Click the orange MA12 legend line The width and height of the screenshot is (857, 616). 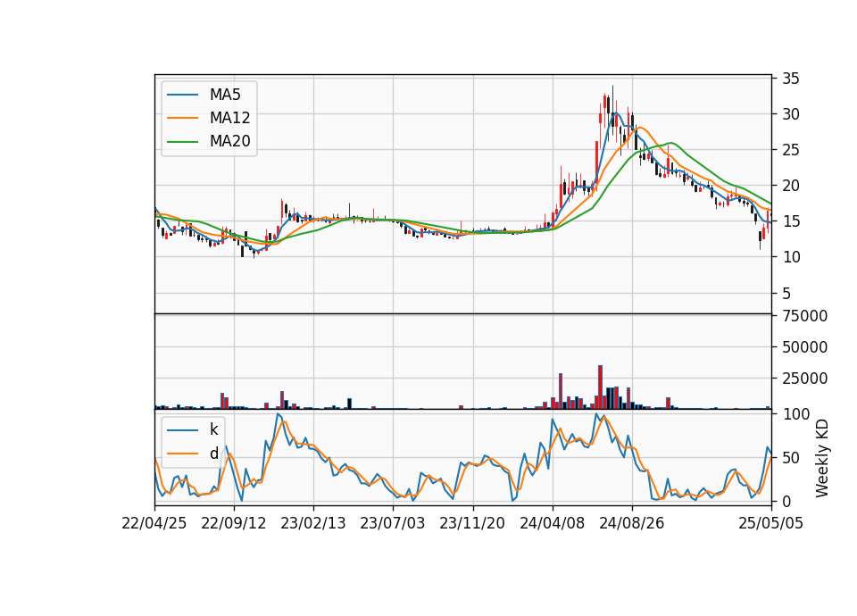coord(182,118)
